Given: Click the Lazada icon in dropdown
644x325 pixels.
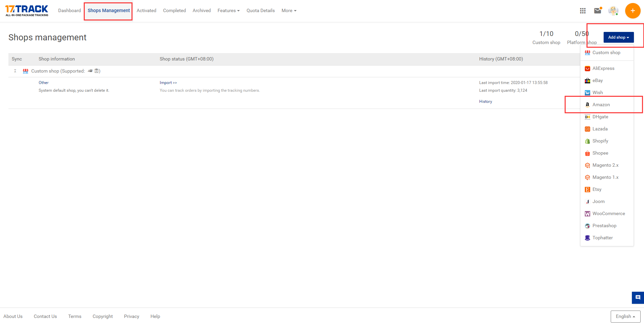Looking at the screenshot, I should (588, 129).
